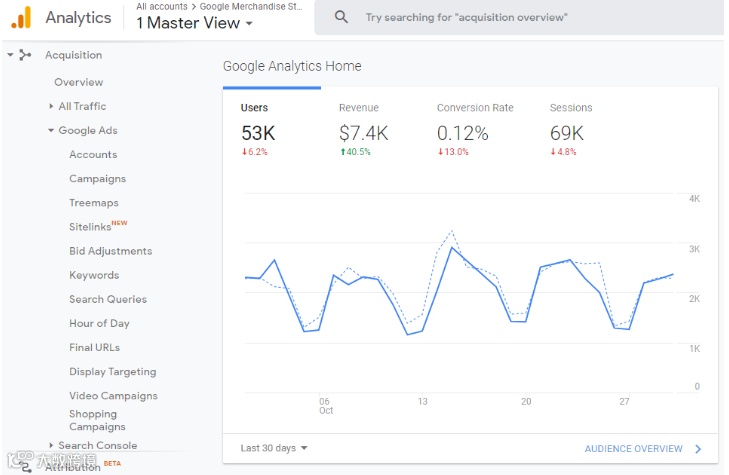Open the 1 Master View dropdown
Image resolution: width=729 pixels, height=475 pixels.
click(194, 23)
